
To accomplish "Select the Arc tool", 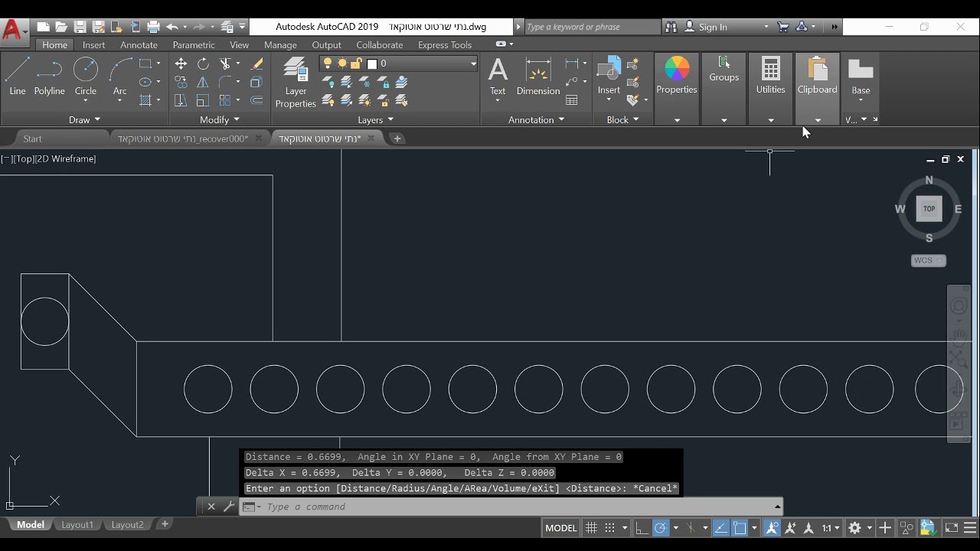I will 120,77.
